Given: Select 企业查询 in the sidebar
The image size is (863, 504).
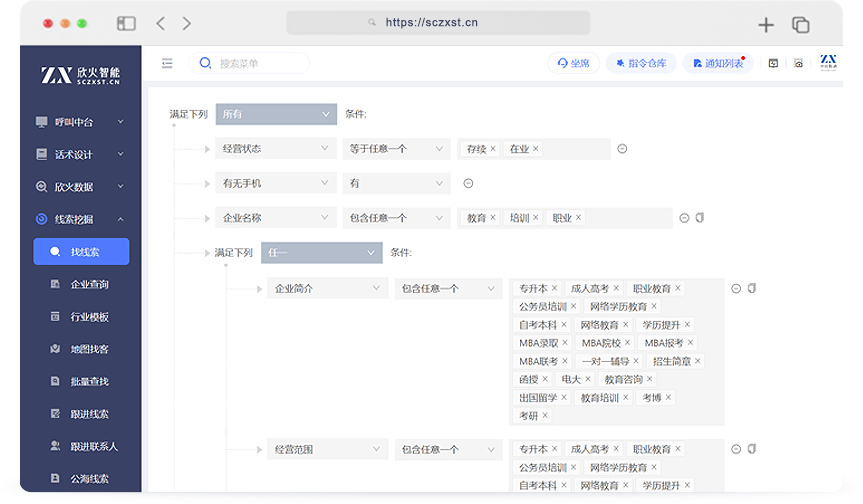Looking at the screenshot, I should tap(89, 284).
